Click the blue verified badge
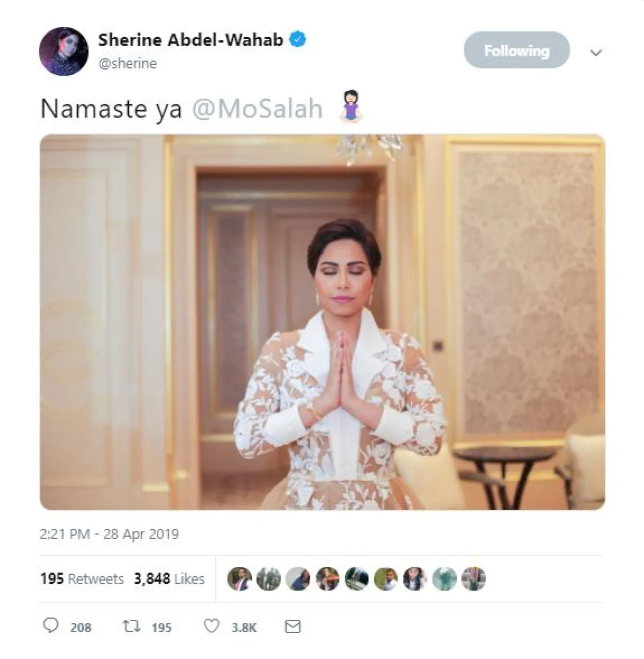 pyautogui.click(x=298, y=40)
